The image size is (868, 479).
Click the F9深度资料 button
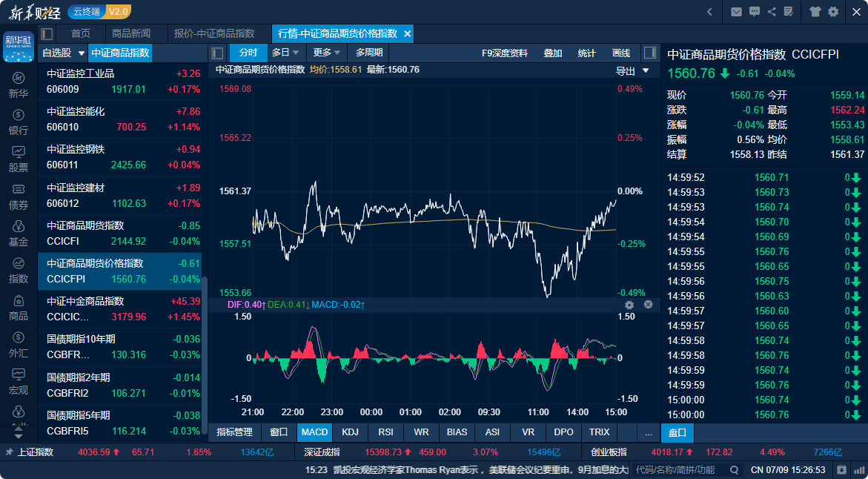pyautogui.click(x=505, y=53)
